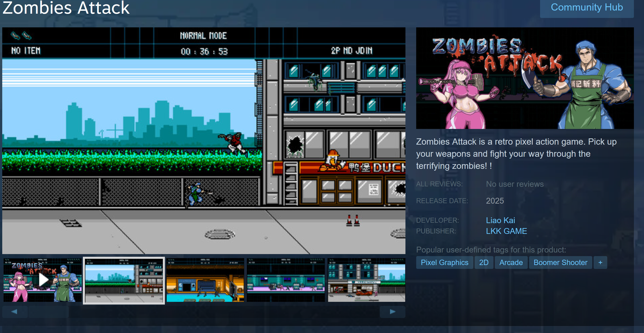Click the 'PUBLISHER:' label
The height and width of the screenshot is (333, 644).
point(436,231)
